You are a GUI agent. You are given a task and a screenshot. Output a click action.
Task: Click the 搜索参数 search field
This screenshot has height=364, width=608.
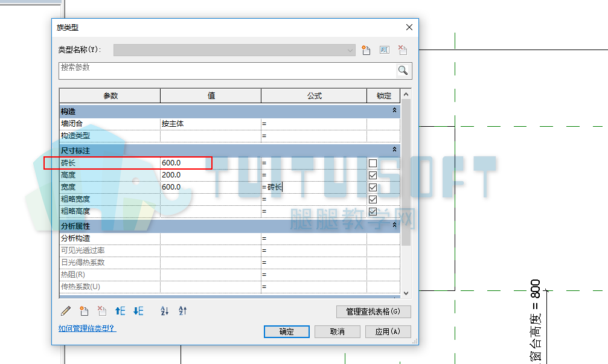pyautogui.click(x=228, y=71)
